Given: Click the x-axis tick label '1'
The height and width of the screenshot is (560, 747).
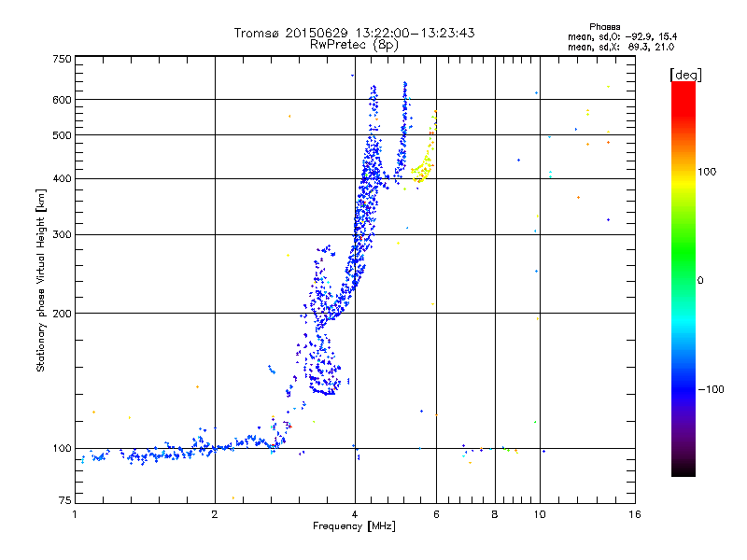Looking at the screenshot, I should [x=75, y=514].
